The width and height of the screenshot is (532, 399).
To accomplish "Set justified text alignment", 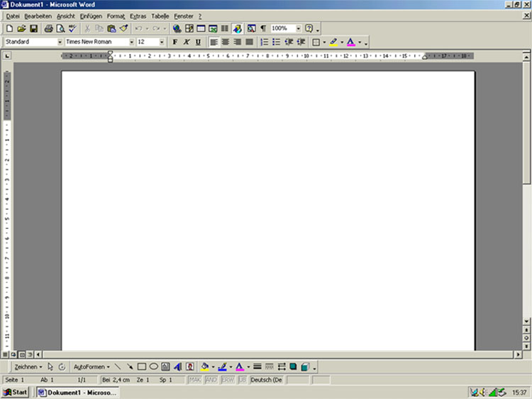I will [x=250, y=42].
